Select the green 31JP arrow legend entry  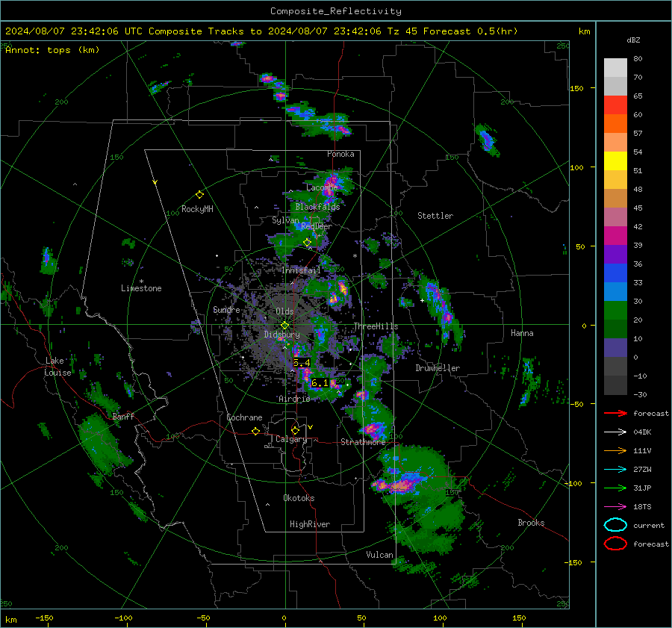[615, 488]
